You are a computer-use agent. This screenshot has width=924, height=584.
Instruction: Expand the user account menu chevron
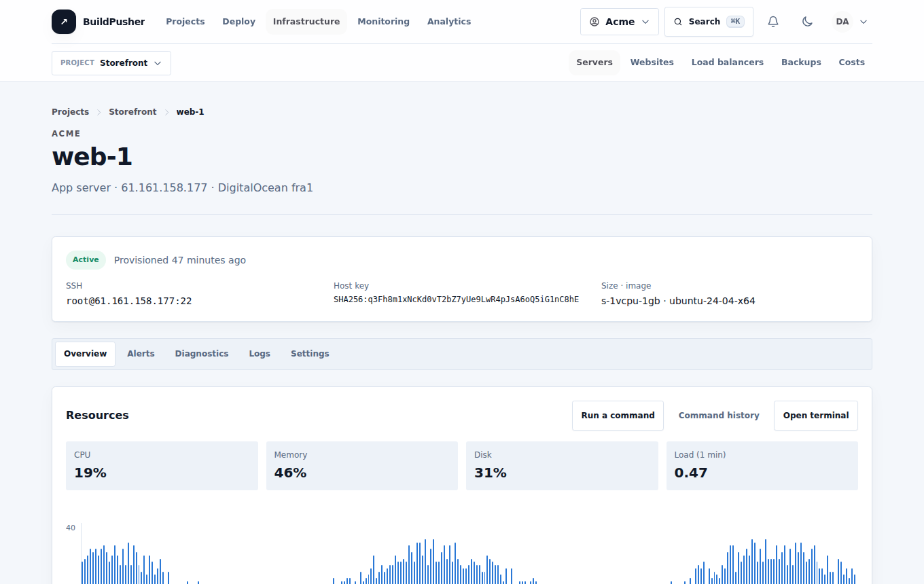tap(864, 22)
